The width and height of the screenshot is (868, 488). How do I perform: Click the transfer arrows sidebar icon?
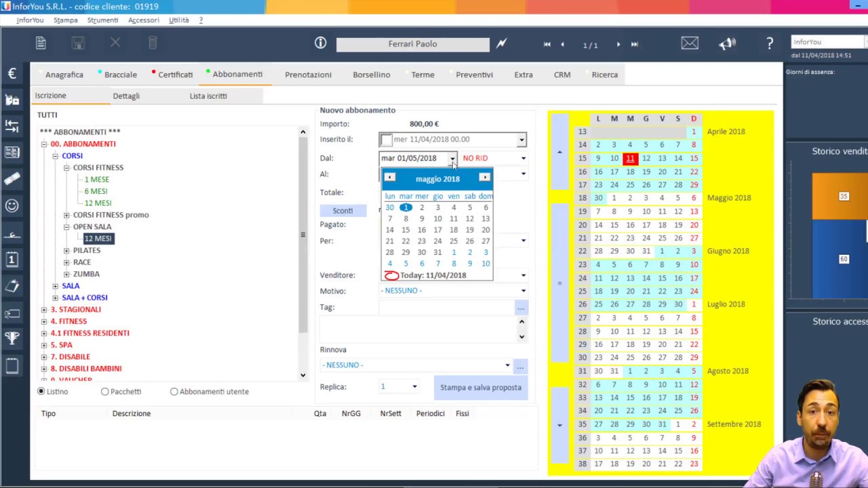coord(12,126)
